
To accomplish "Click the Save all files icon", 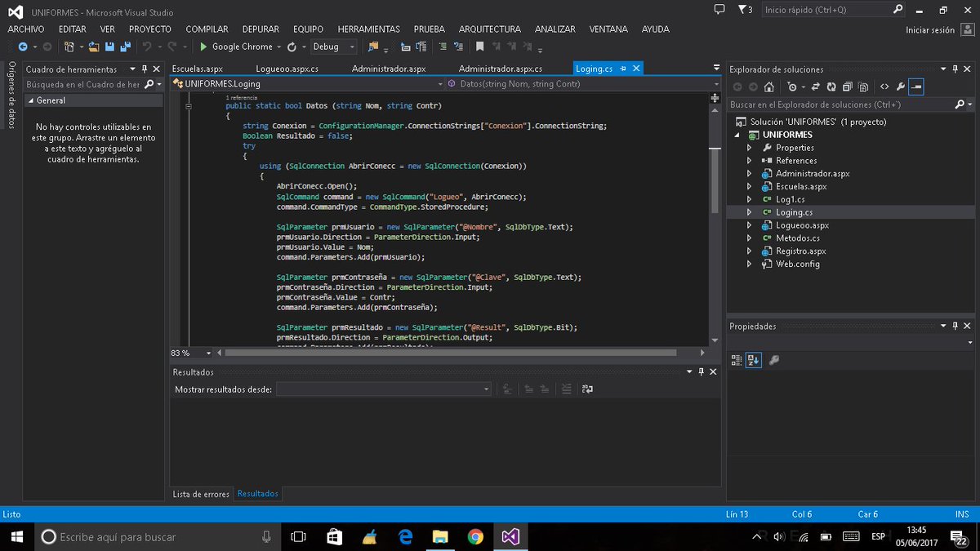I will pos(127,47).
